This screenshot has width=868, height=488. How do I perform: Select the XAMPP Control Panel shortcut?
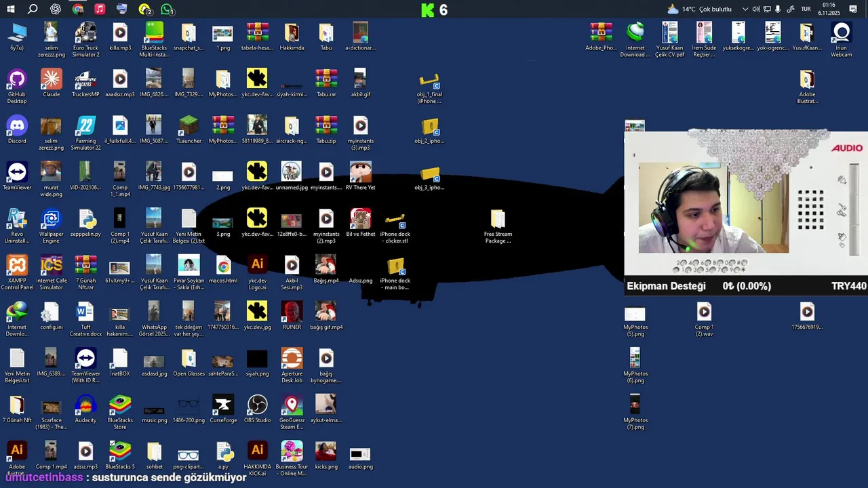click(x=17, y=273)
